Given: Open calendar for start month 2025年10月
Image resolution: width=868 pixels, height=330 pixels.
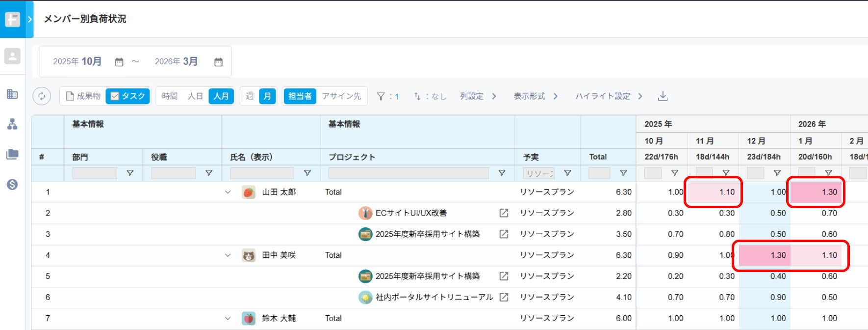Looking at the screenshot, I should (x=119, y=62).
